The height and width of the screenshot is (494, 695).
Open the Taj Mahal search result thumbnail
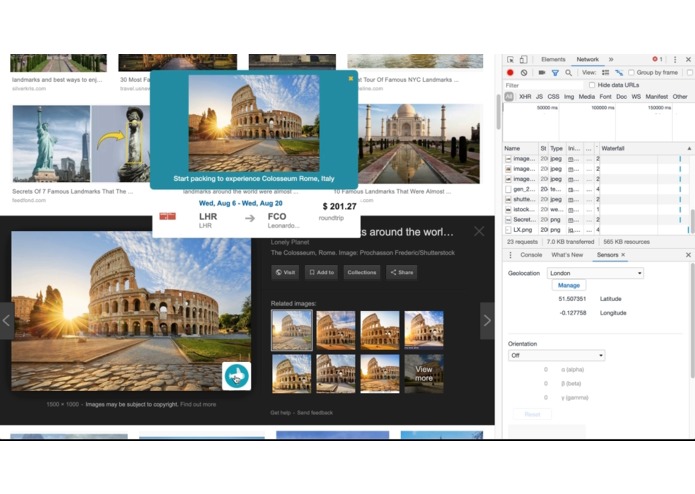coord(419,144)
